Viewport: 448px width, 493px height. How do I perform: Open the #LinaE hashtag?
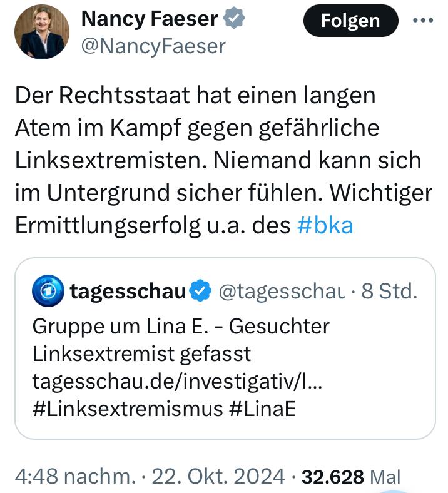click(263, 409)
